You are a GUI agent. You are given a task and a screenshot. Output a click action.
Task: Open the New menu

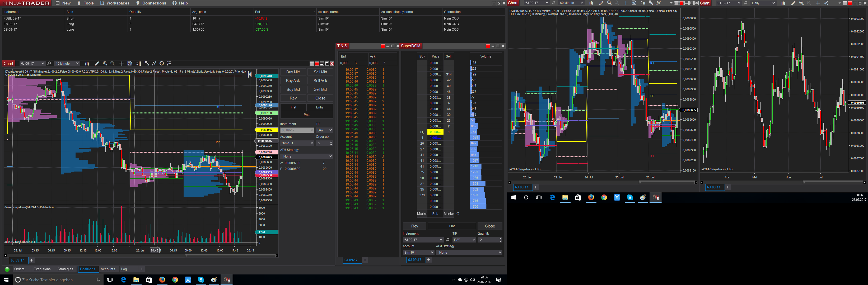(x=63, y=3)
